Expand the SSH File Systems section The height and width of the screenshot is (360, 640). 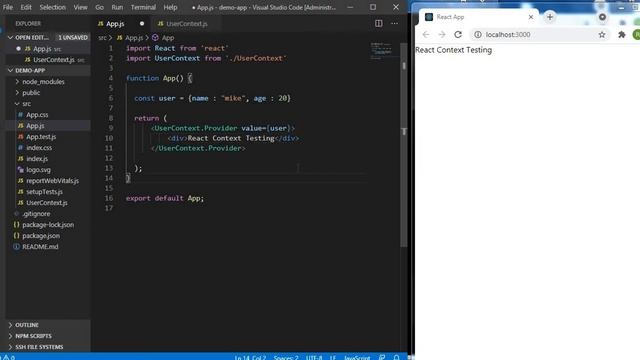[x=39, y=347]
